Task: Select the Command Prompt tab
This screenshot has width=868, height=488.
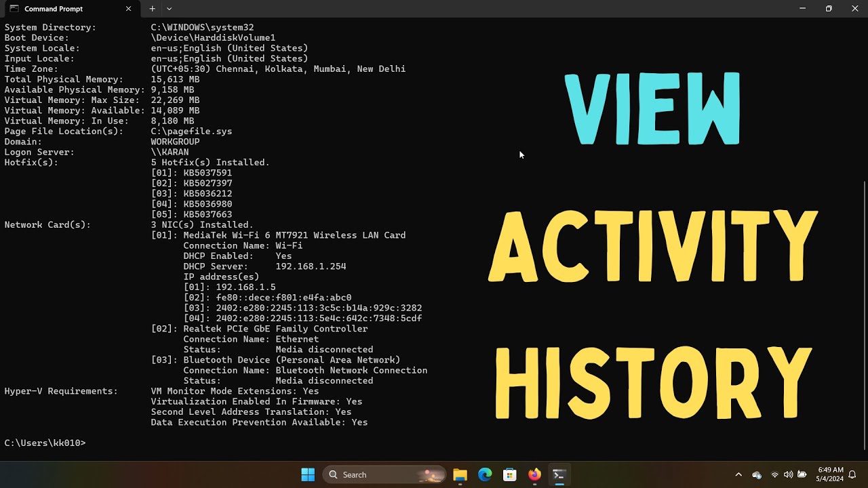Action: 71,9
